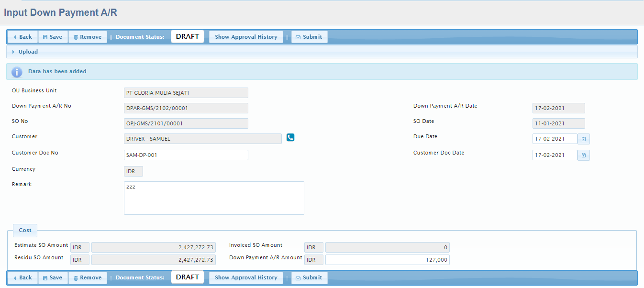The width and height of the screenshot is (644, 288).
Task: Click the Invoiced SO Amount value field
Action: click(388, 247)
